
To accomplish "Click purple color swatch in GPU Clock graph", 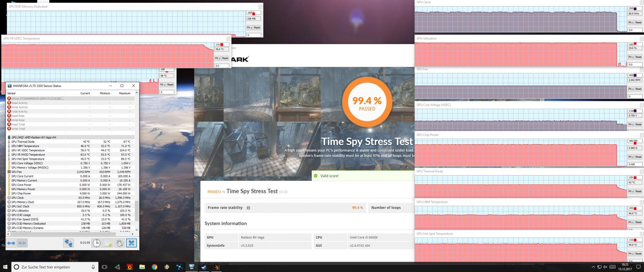I will (635, 8).
